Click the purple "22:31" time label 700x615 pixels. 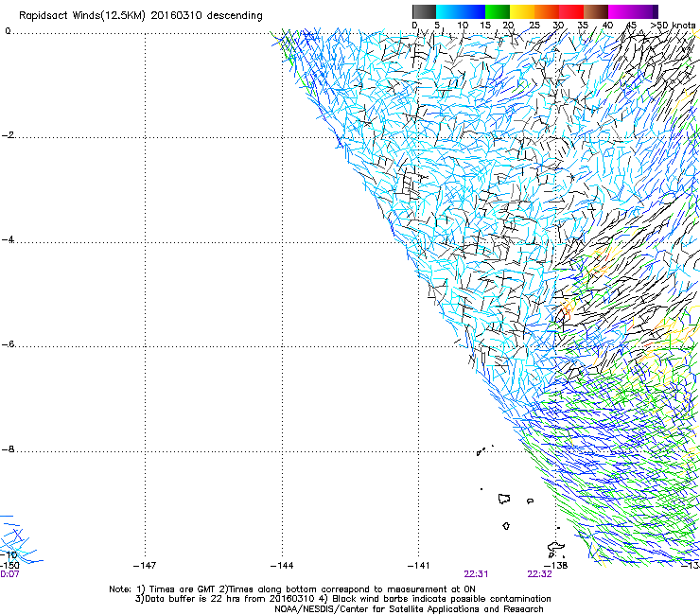pyautogui.click(x=476, y=574)
